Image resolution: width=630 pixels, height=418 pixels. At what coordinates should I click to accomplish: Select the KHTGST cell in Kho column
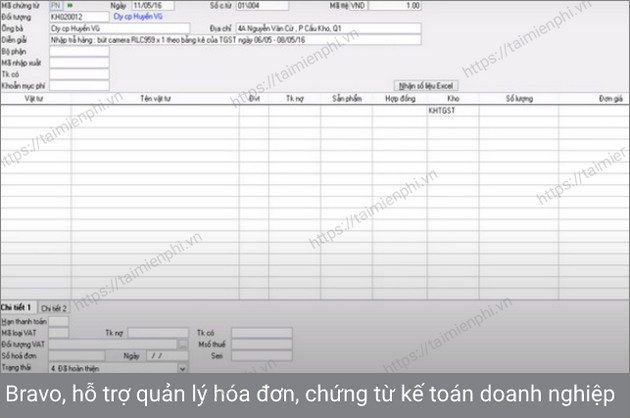(441, 110)
